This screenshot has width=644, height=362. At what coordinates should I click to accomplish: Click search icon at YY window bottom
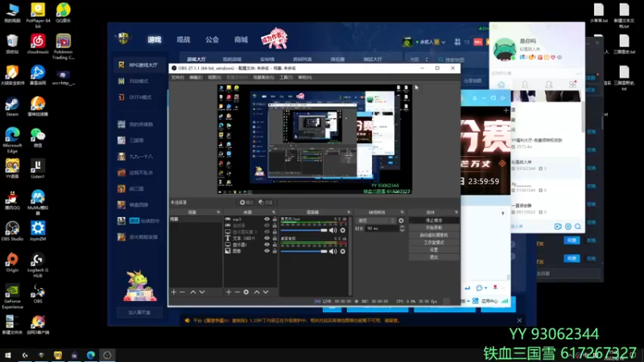pyautogui.click(x=578, y=227)
